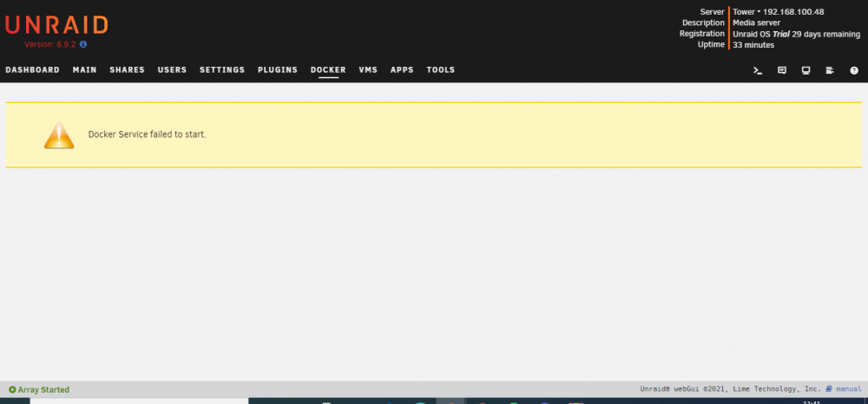Viewport: 868px width, 404px height.
Task: Click the Uptime label
Action: coord(712,44)
